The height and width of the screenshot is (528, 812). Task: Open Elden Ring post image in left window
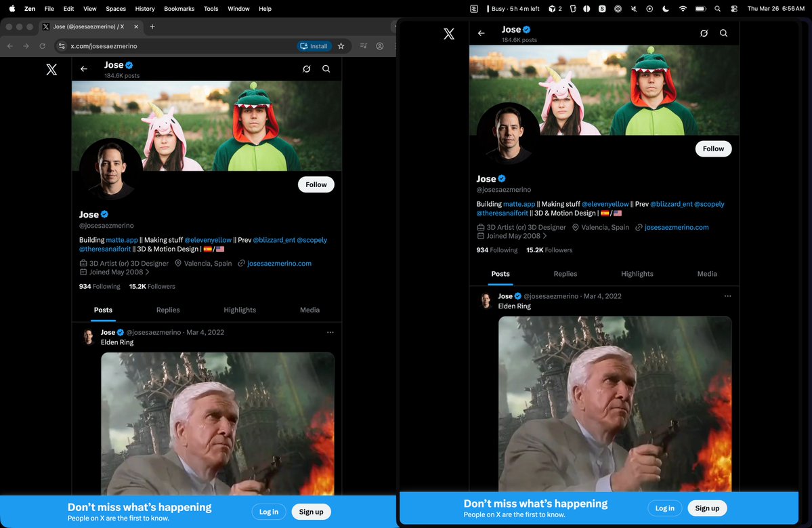click(217, 424)
